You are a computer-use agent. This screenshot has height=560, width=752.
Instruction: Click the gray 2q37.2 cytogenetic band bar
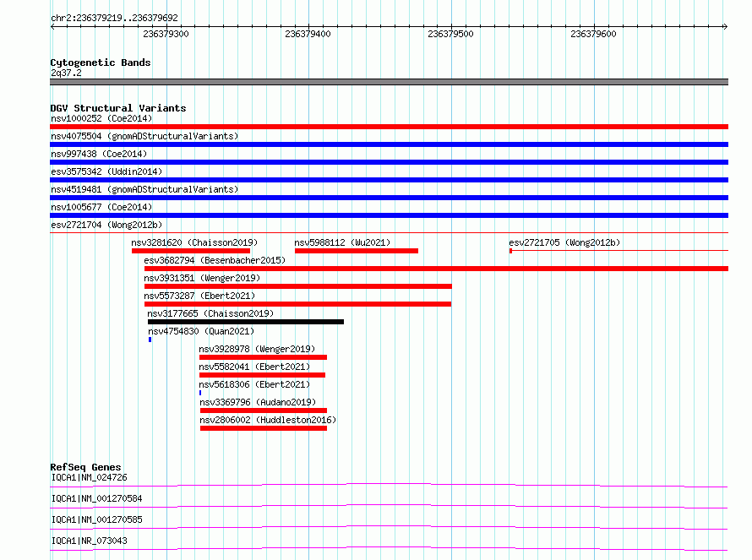tap(389, 82)
